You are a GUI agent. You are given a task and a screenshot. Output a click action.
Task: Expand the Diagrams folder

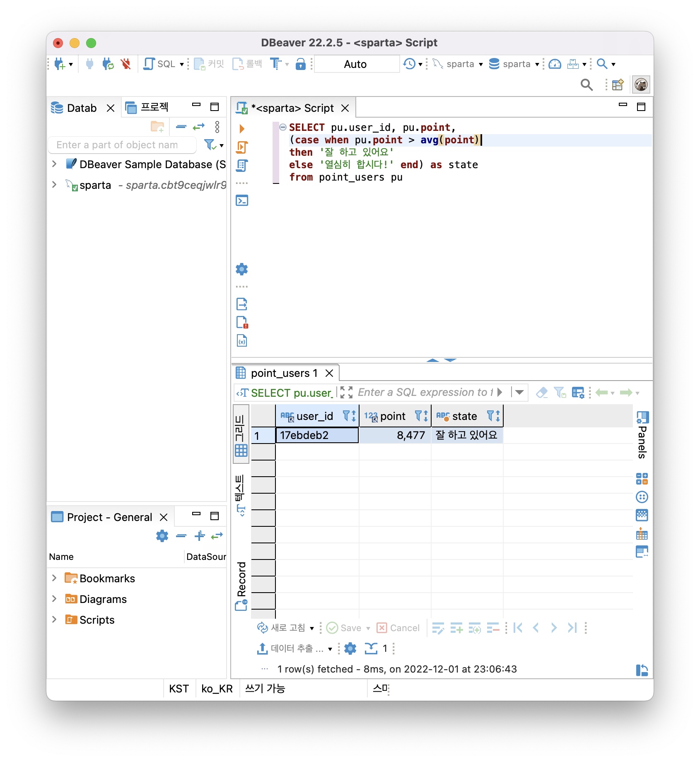54,598
